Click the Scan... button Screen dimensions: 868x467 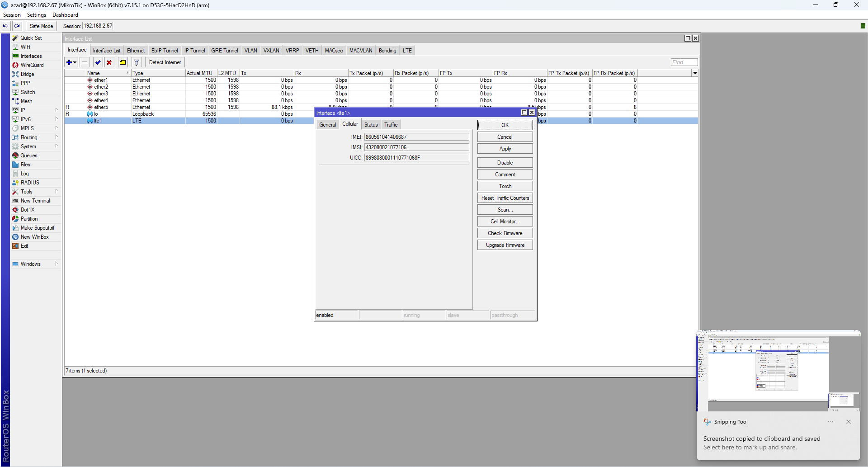point(505,210)
